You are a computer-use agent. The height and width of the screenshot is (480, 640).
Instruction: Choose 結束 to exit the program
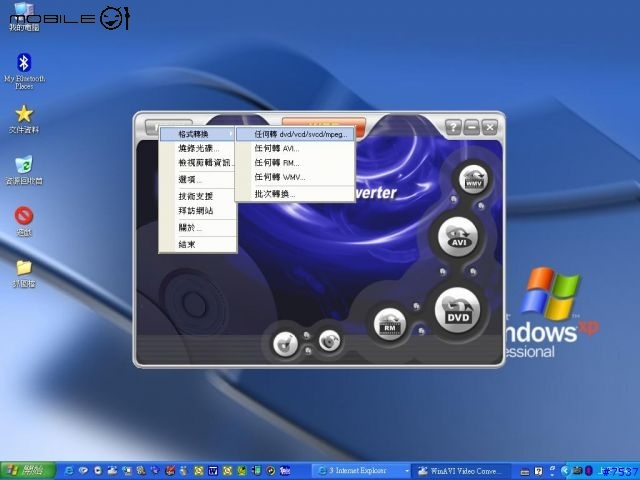[x=198, y=244]
